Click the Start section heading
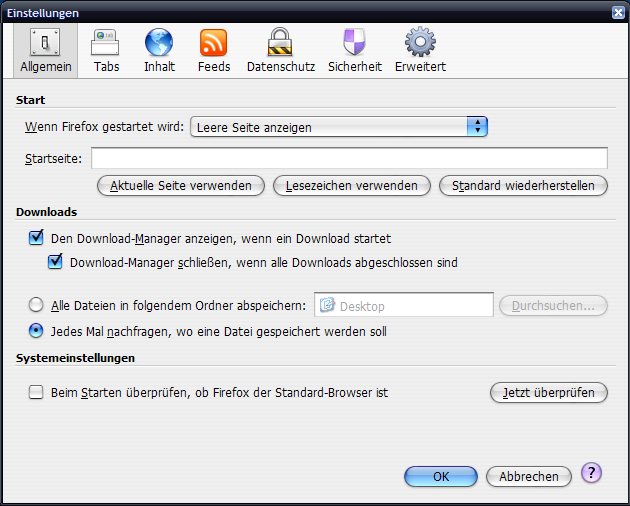630x506 pixels. (30, 100)
